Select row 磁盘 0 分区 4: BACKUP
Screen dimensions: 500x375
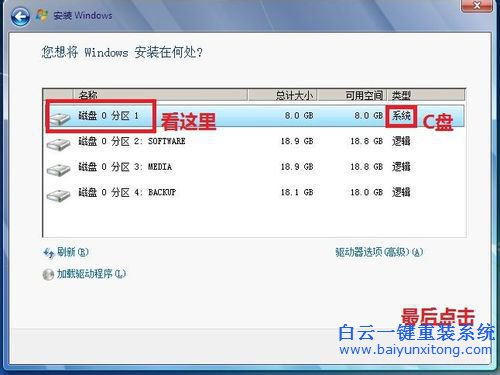[x=255, y=192]
